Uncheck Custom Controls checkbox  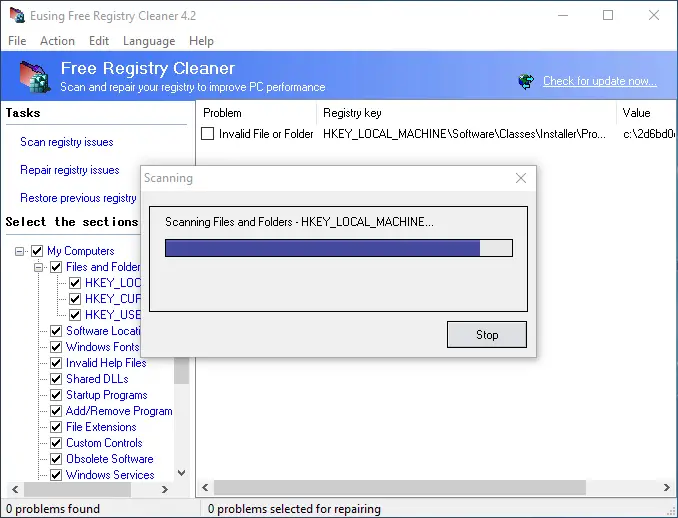[x=56, y=443]
